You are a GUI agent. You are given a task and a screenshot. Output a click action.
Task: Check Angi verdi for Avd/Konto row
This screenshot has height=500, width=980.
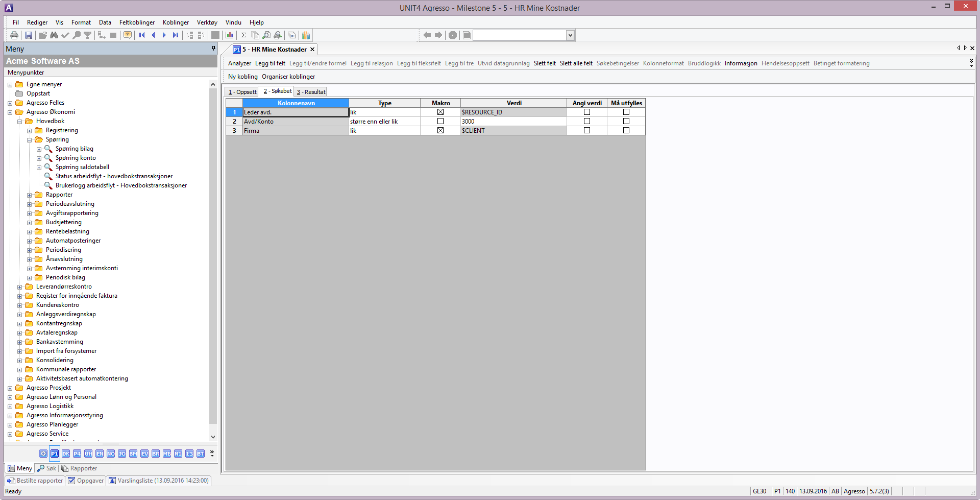[x=587, y=121]
